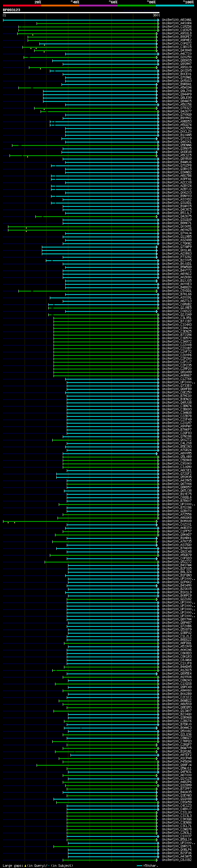The image size is (197, 868).
Task: Select hit label UniRef100_C8JX82
Action: 176,860
